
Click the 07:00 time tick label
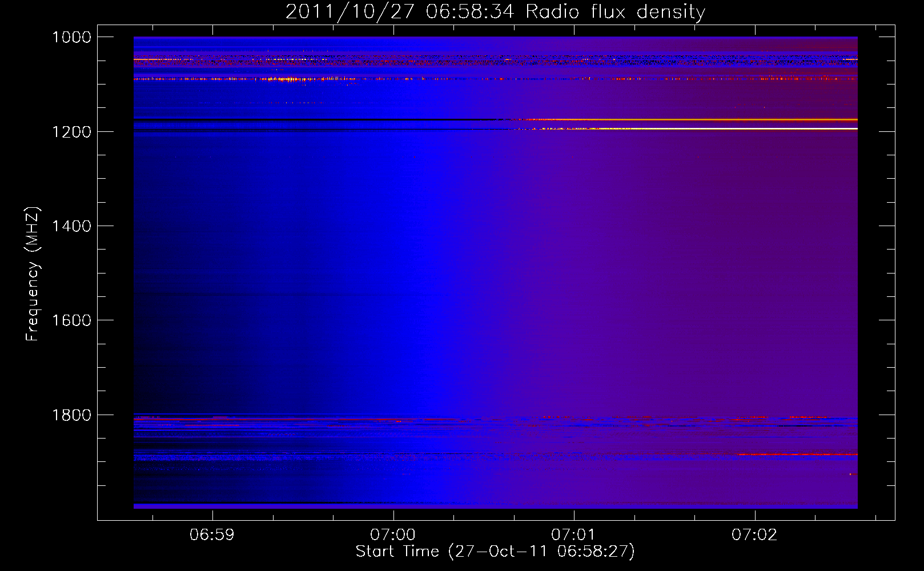pos(393,535)
